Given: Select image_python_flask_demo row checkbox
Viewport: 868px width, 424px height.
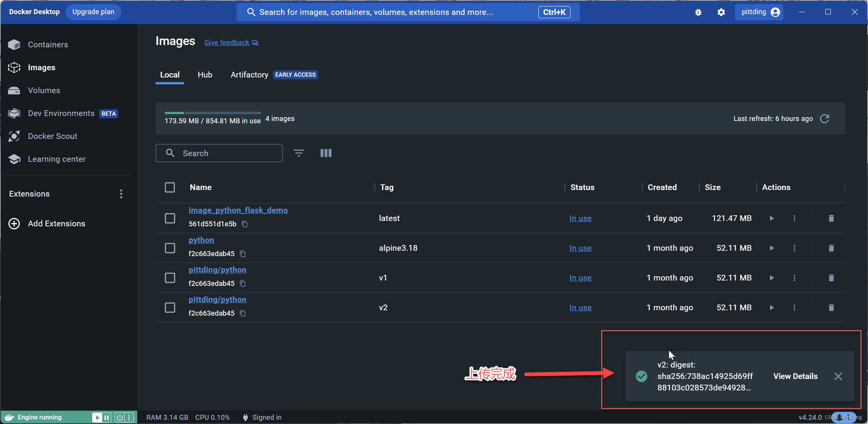Looking at the screenshot, I should pyautogui.click(x=170, y=218).
